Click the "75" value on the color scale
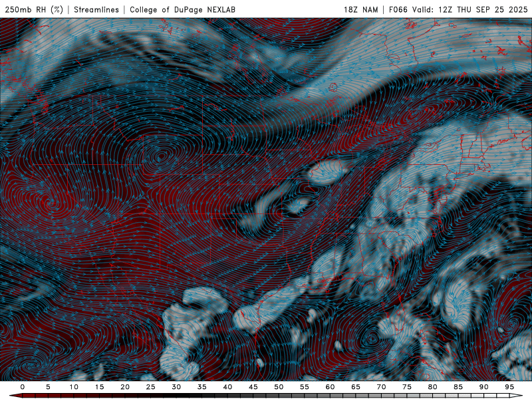Screen dimensions: 532x399 click(407, 387)
